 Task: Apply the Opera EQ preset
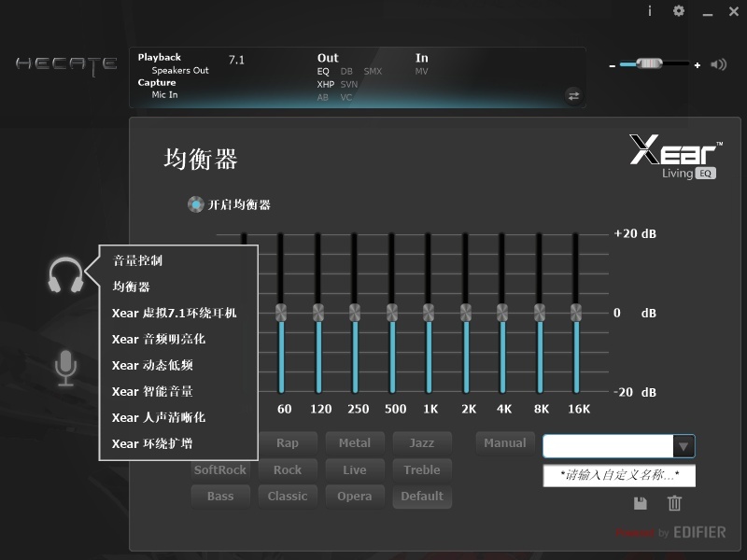pos(355,497)
